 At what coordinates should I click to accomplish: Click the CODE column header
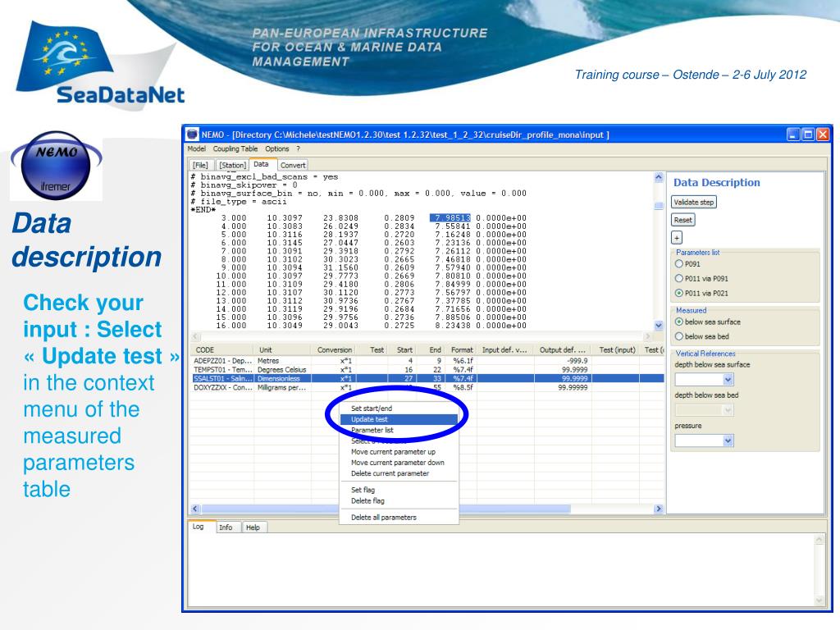pyautogui.click(x=221, y=349)
